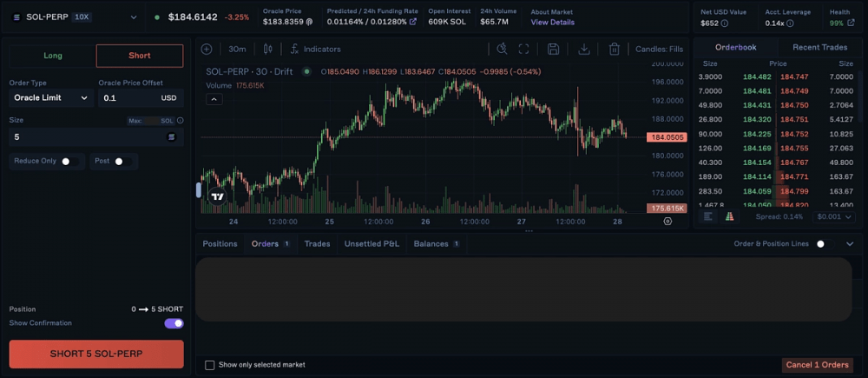Click the bid price 184.482 in orderbook
Viewport: 868px width, 378px height.
pos(757,76)
